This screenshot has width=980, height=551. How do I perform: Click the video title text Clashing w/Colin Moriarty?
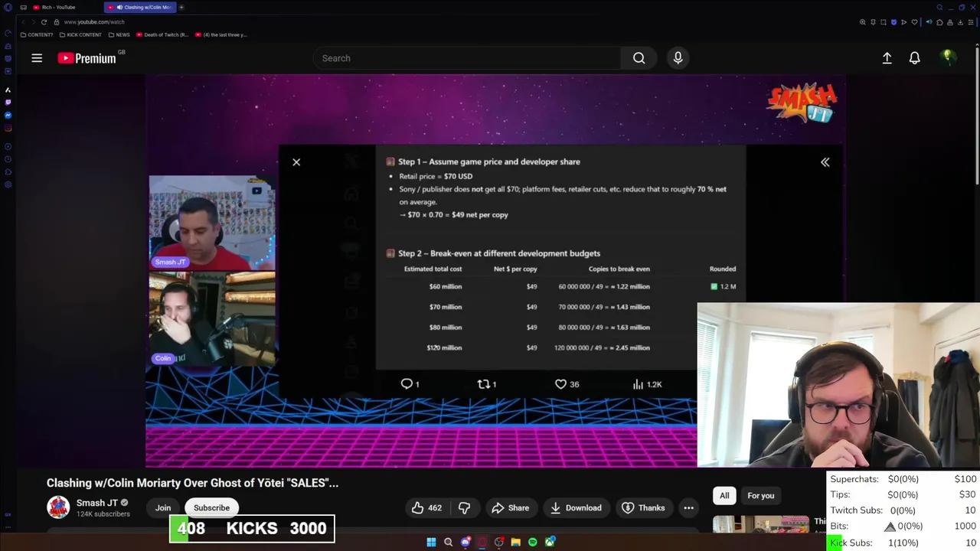click(192, 483)
